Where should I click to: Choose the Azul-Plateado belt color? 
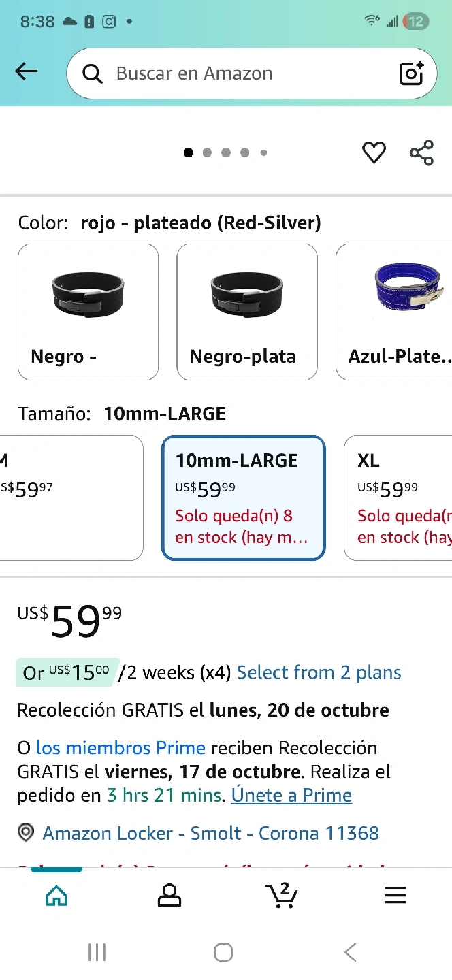click(x=395, y=312)
